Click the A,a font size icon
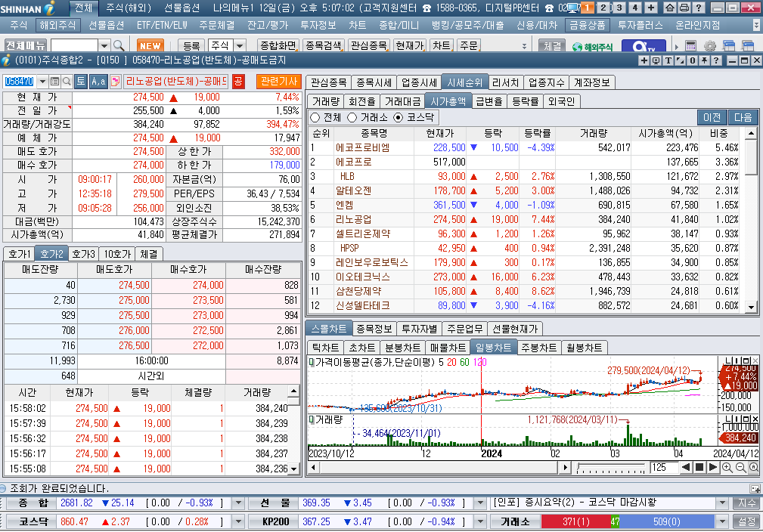The height and width of the screenshot is (532, 763). coord(98,81)
